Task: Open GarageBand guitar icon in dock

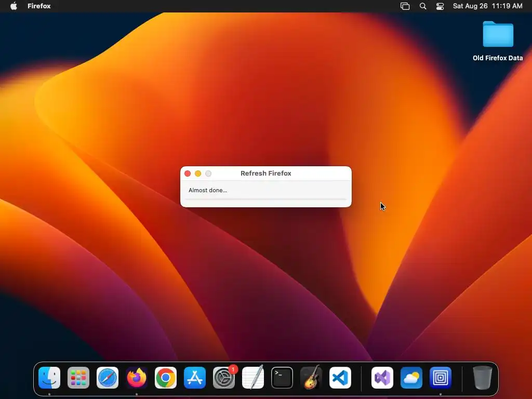Action: click(311, 378)
